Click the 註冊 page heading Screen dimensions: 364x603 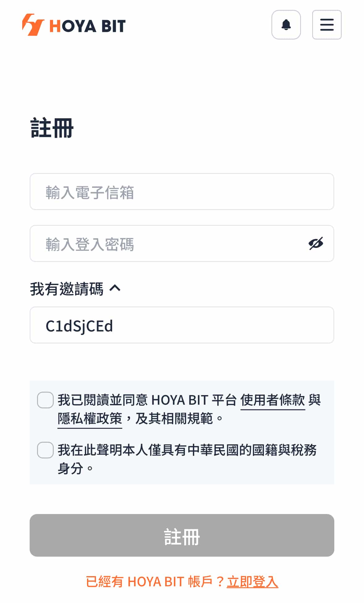point(52,128)
